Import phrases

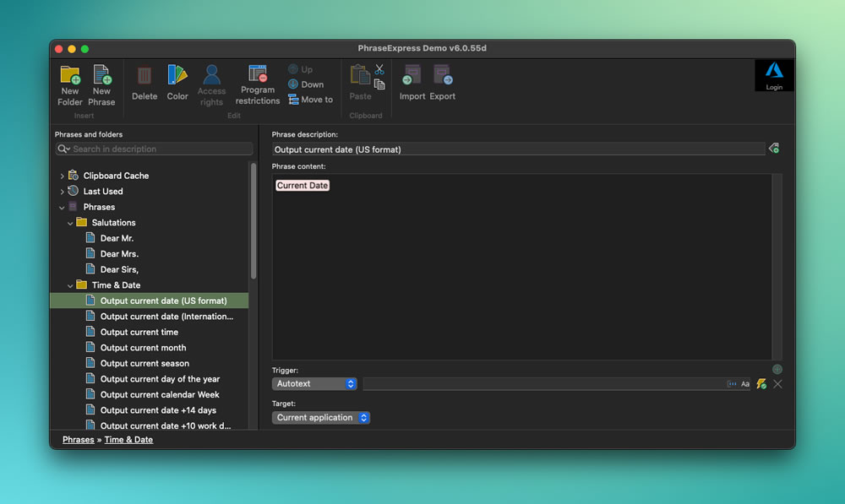point(412,83)
